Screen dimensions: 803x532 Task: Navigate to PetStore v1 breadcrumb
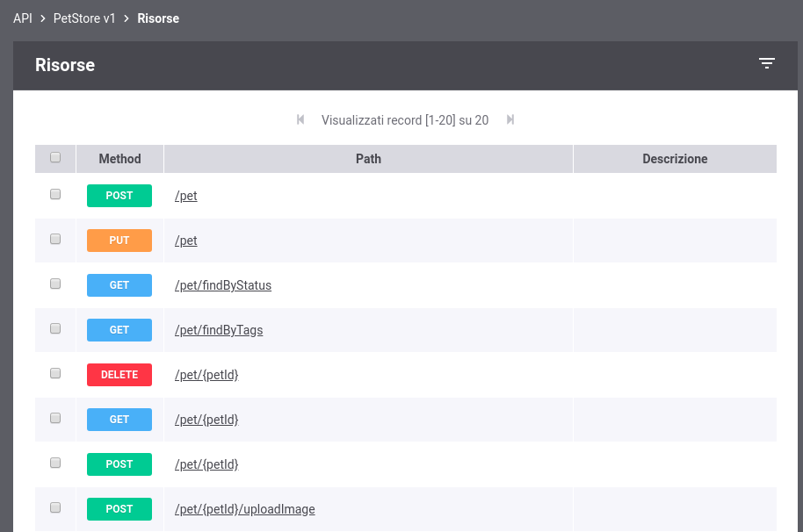[x=84, y=18]
